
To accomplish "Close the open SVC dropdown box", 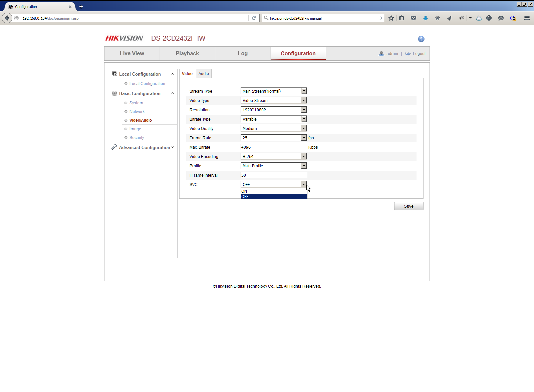I will coord(274,184).
